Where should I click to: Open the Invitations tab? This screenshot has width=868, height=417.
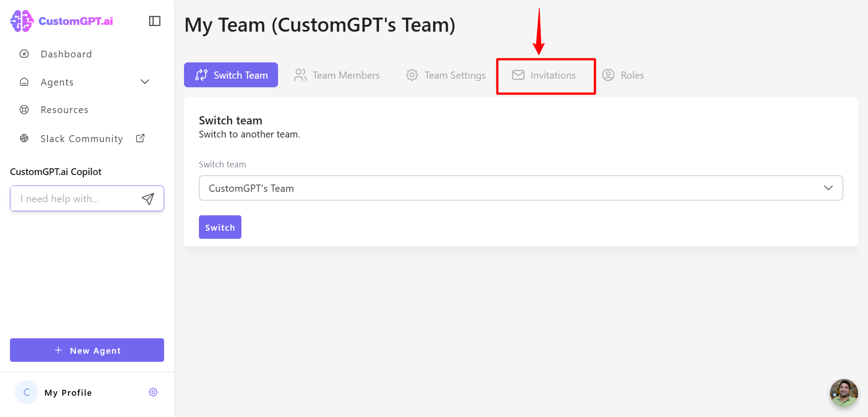[x=544, y=75]
